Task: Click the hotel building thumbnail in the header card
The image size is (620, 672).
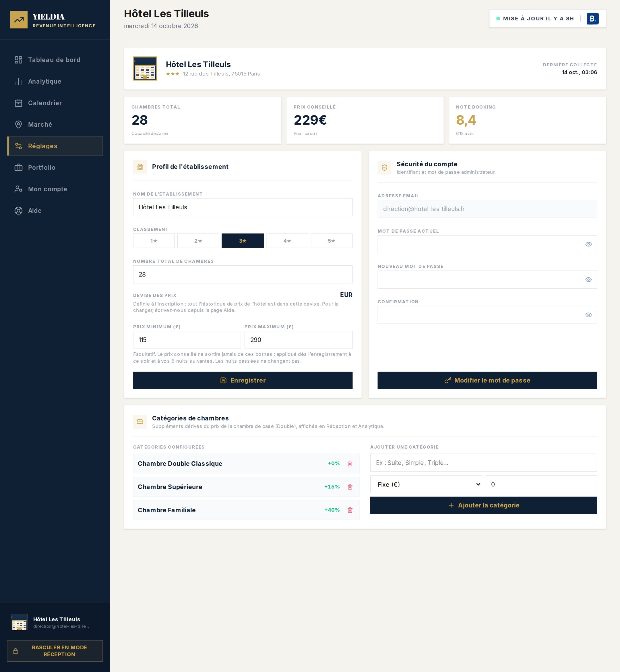Action: 145,68
